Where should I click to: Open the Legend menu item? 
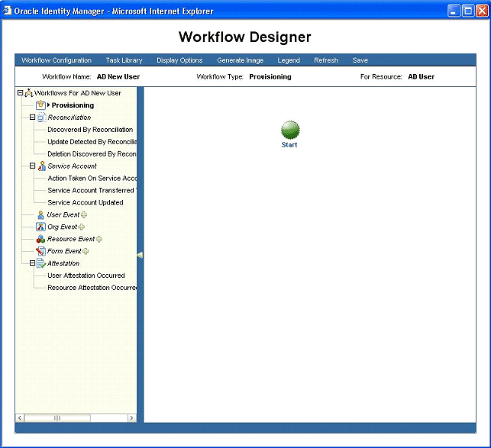click(289, 60)
